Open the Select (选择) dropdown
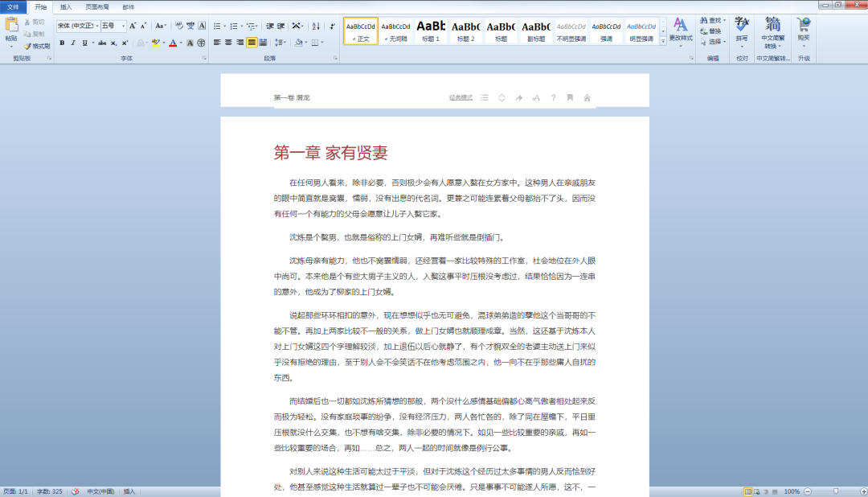The height and width of the screenshot is (497, 868). (713, 42)
